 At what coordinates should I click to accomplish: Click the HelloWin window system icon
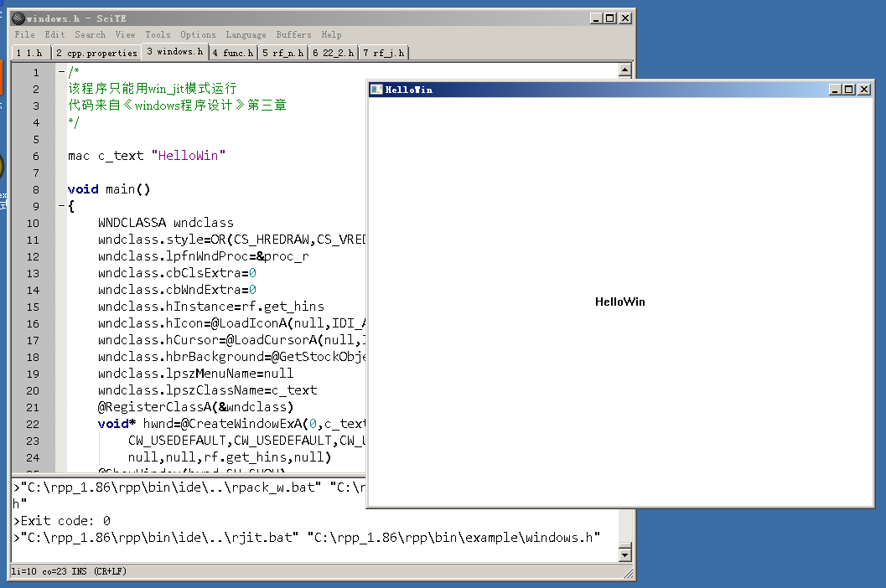376,90
